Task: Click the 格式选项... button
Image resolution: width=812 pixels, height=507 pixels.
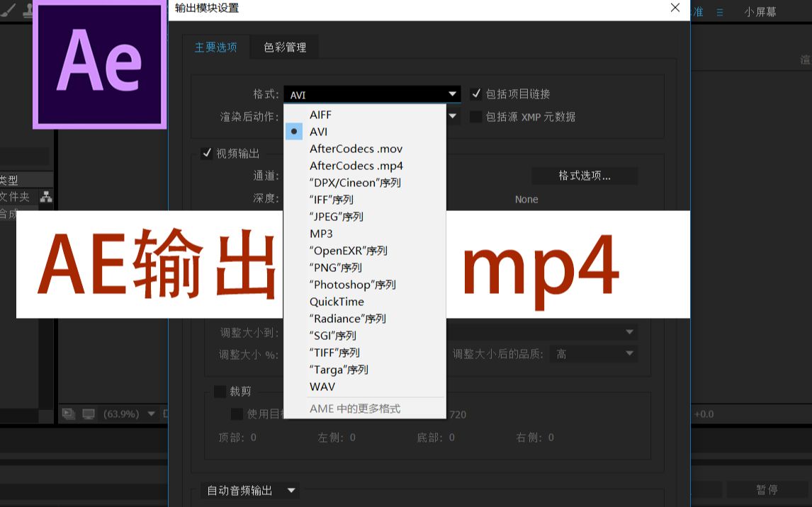Action: tap(585, 176)
